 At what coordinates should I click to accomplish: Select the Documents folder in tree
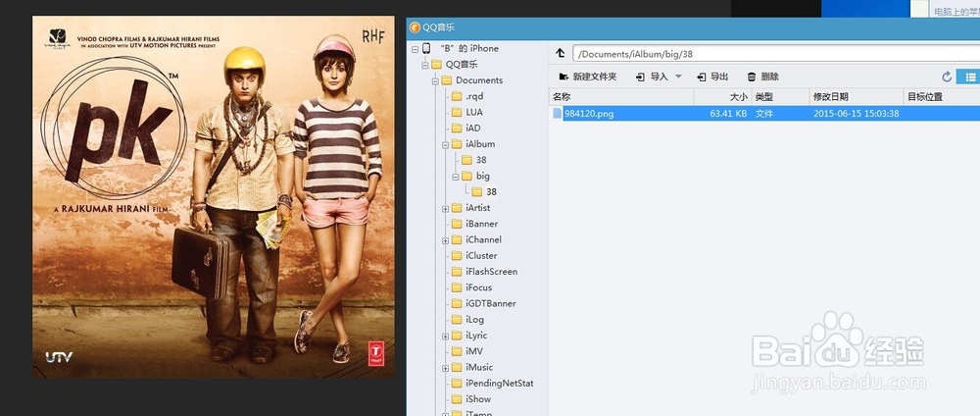coord(479,80)
